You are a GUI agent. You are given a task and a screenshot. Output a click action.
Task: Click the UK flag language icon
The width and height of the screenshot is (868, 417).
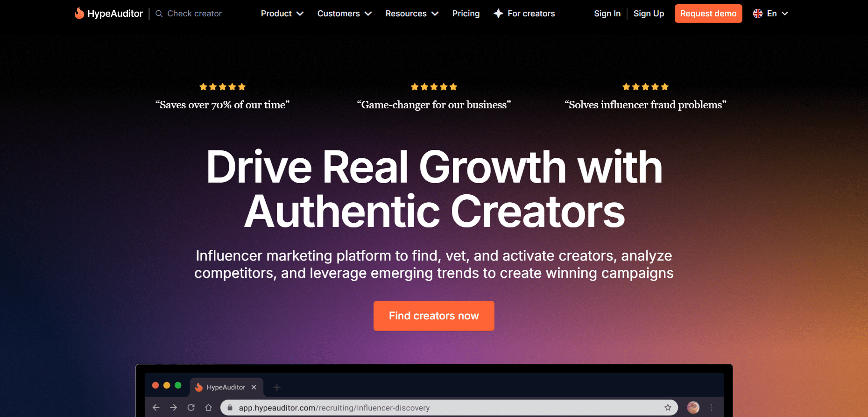coord(758,14)
